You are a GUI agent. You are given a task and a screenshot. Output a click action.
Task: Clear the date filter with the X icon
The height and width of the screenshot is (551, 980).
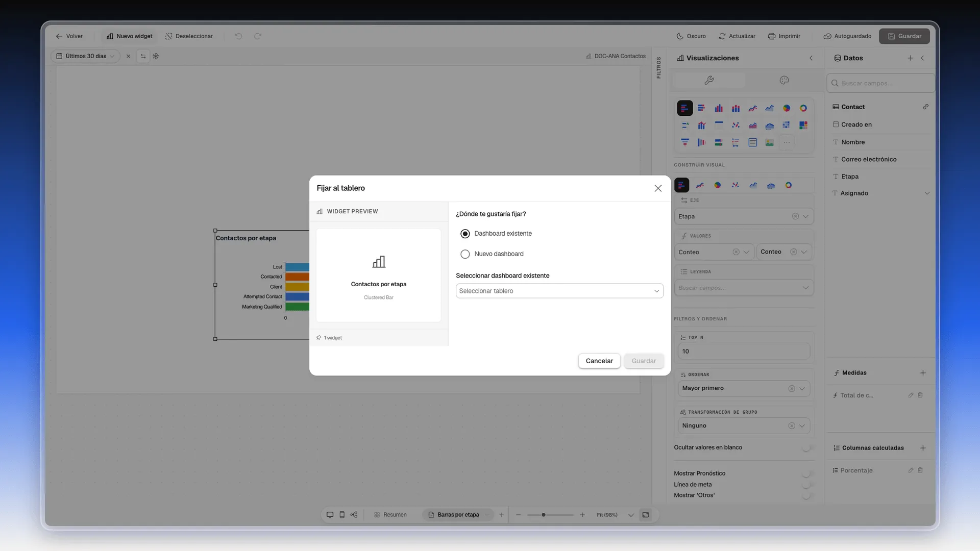(128, 56)
